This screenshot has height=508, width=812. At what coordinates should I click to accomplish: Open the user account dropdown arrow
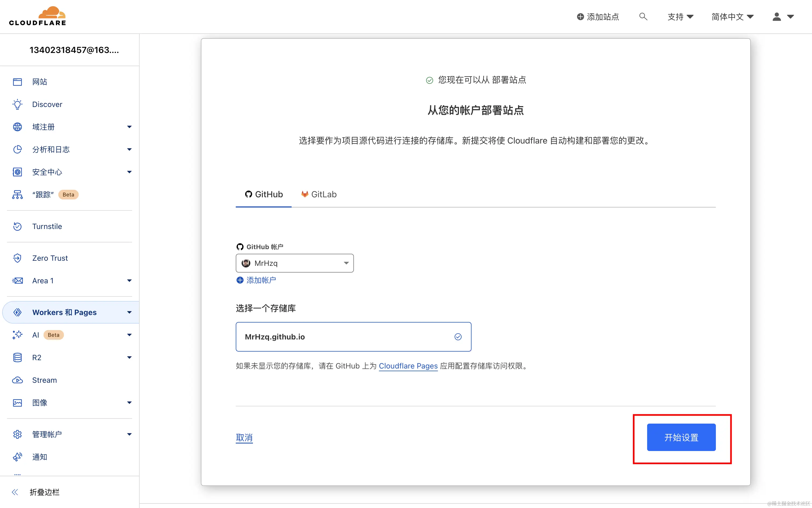point(791,16)
